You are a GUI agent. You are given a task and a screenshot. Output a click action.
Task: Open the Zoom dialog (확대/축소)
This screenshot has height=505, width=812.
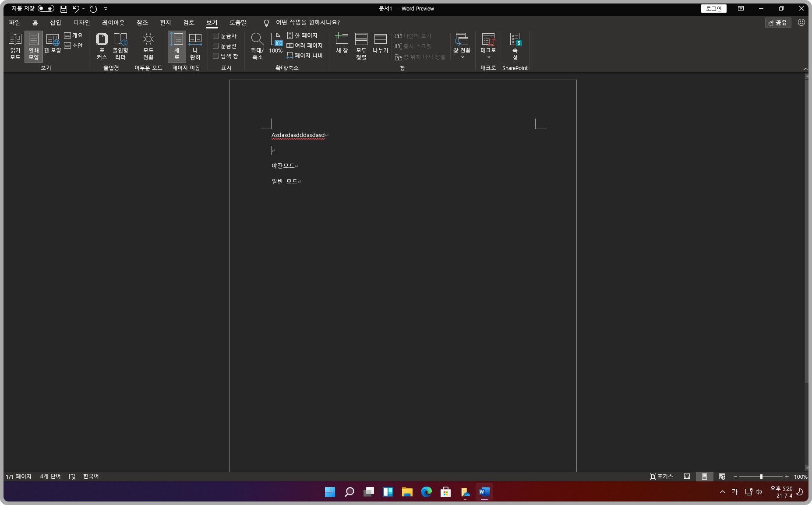(x=257, y=46)
